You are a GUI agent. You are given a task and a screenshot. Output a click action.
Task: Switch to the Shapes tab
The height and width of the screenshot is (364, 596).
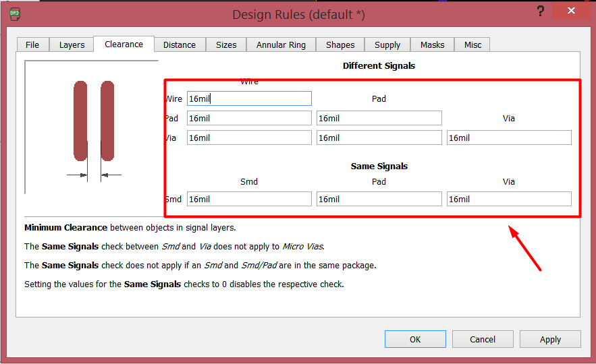point(340,45)
